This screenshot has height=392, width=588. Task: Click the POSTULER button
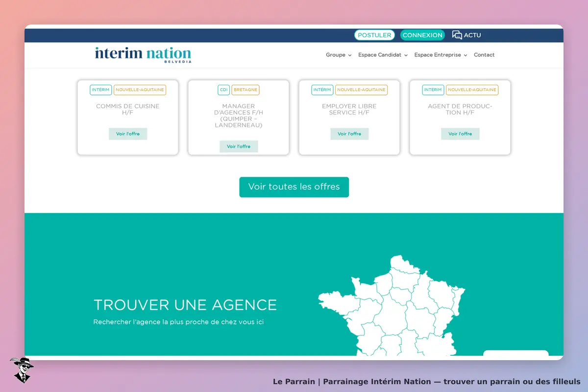point(374,35)
